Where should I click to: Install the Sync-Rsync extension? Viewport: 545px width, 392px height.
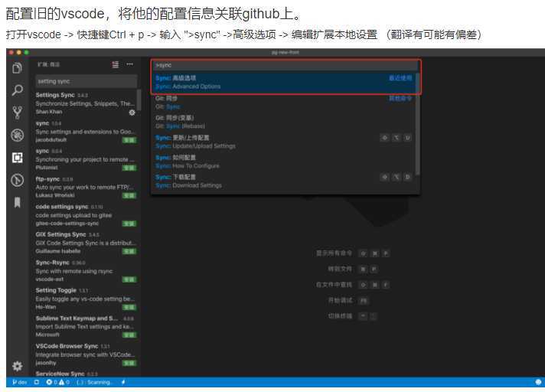click(129, 279)
